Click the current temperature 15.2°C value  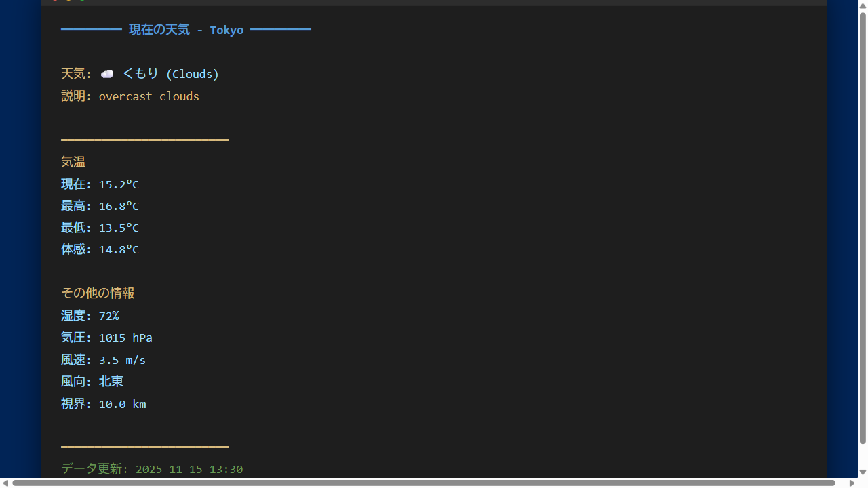pyautogui.click(x=119, y=184)
